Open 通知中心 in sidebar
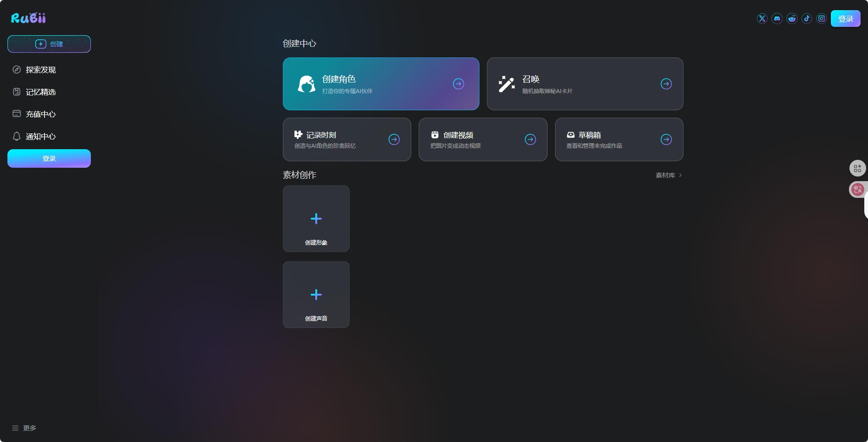Image resolution: width=868 pixels, height=442 pixels. (x=40, y=137)
